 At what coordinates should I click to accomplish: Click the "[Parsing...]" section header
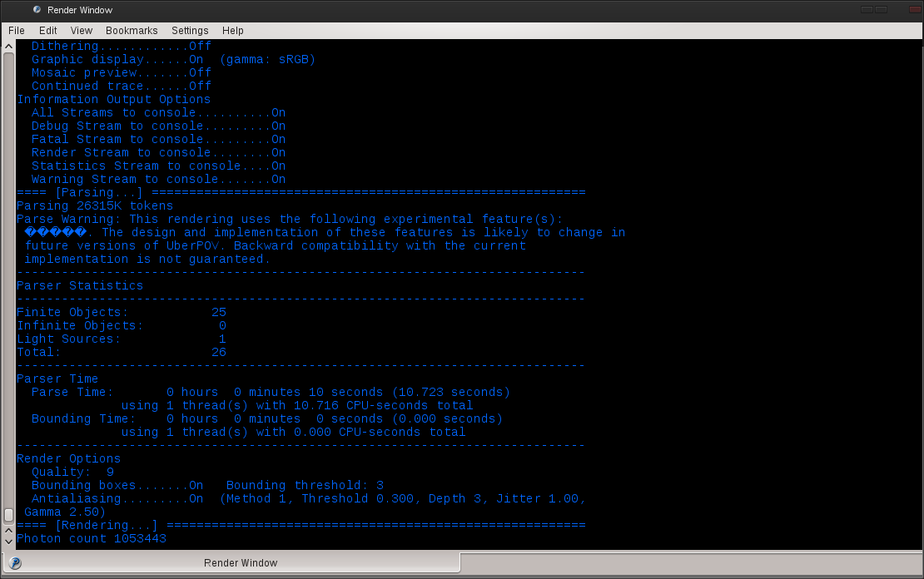click(x=301, y=193)
